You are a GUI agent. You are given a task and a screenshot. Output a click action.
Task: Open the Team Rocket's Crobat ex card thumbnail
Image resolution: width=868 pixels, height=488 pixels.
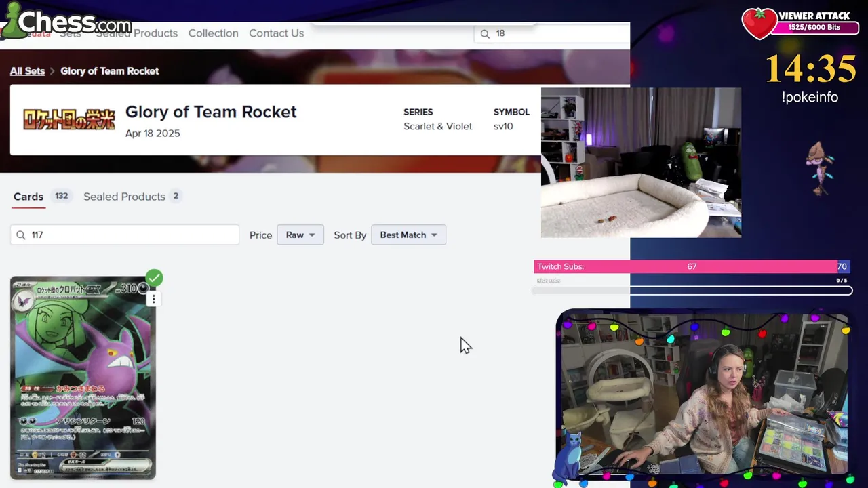tap(83, 378)
